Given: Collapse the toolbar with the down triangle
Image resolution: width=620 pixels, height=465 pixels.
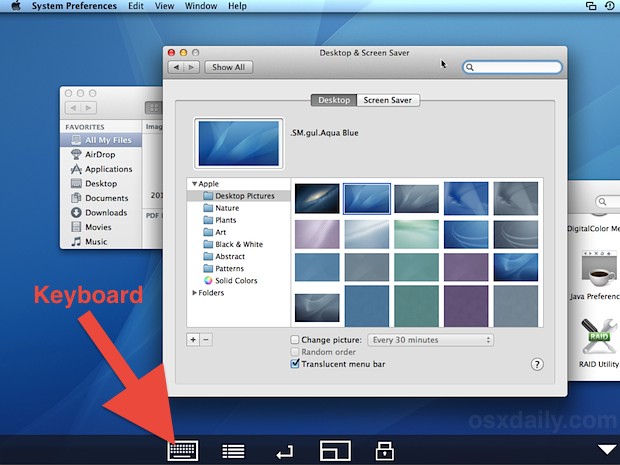Looking at the screenshot, I should [607, 450].
